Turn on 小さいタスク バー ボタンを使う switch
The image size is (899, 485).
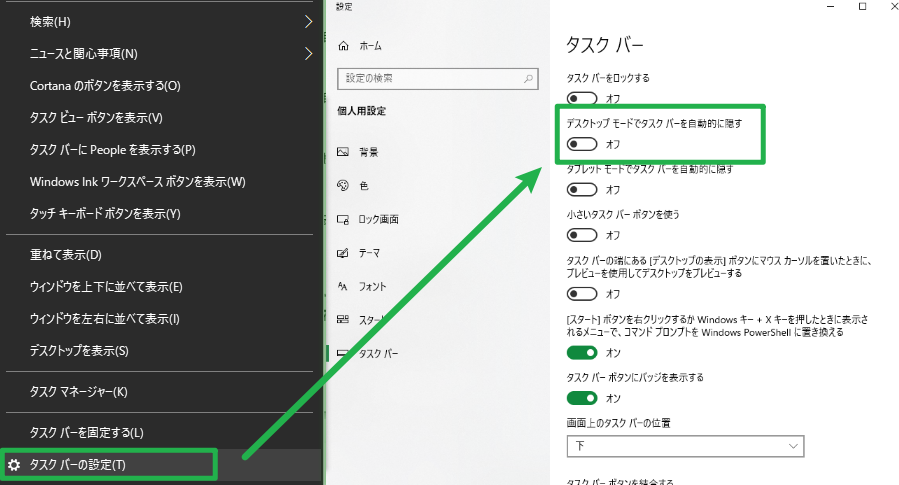click(x=582, y=235)
